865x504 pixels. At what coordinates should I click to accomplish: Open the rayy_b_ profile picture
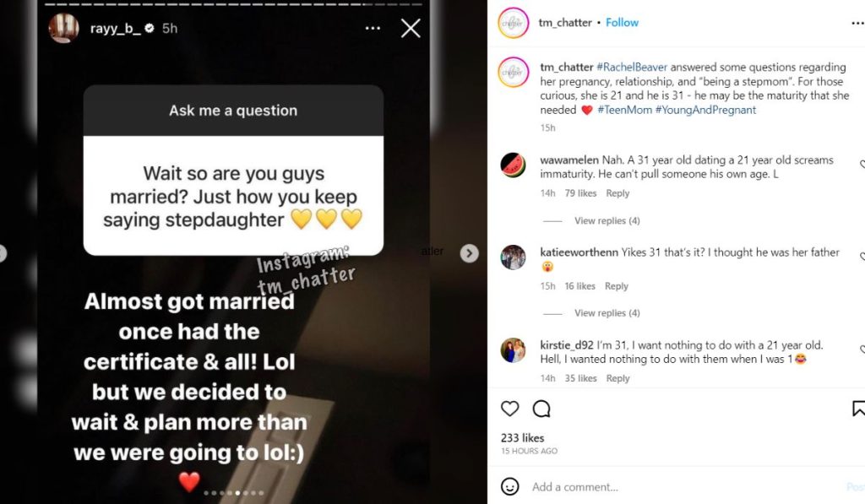tap(63, 28)
